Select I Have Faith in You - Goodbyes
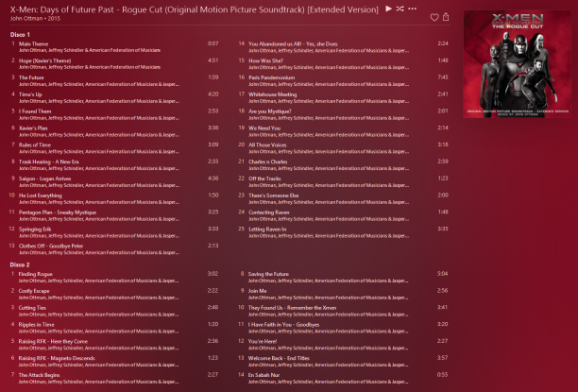 (284, 325)
